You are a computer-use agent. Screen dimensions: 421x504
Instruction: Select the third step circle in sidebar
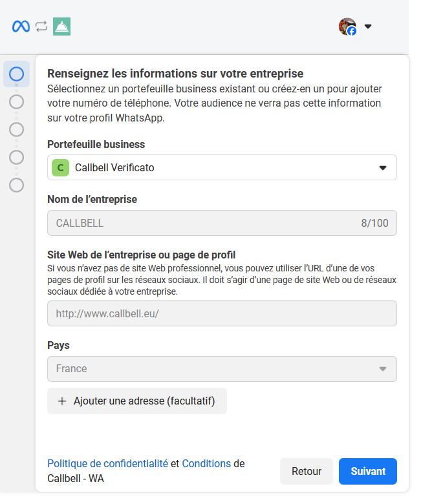[16, 129]
